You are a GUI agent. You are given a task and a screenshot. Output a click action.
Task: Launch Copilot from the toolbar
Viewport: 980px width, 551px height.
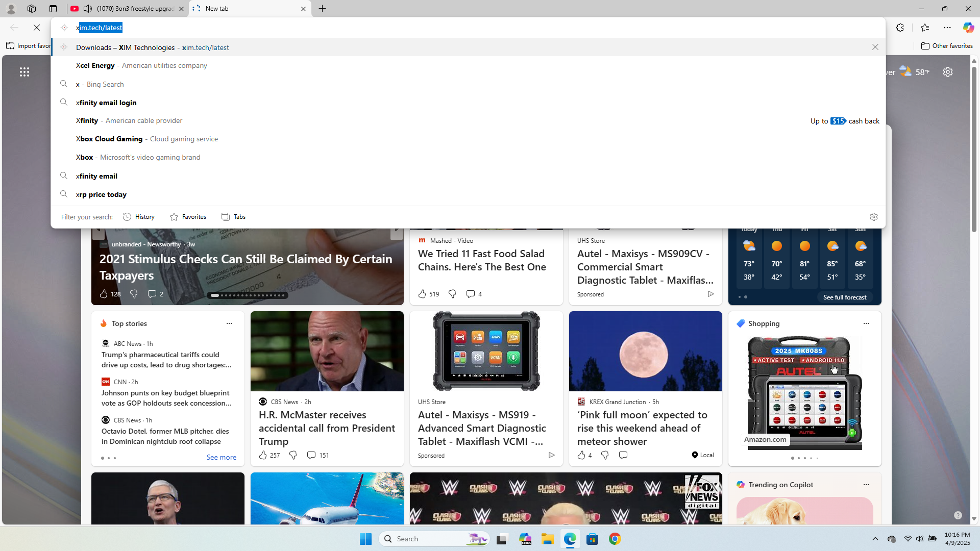point(968,28)
